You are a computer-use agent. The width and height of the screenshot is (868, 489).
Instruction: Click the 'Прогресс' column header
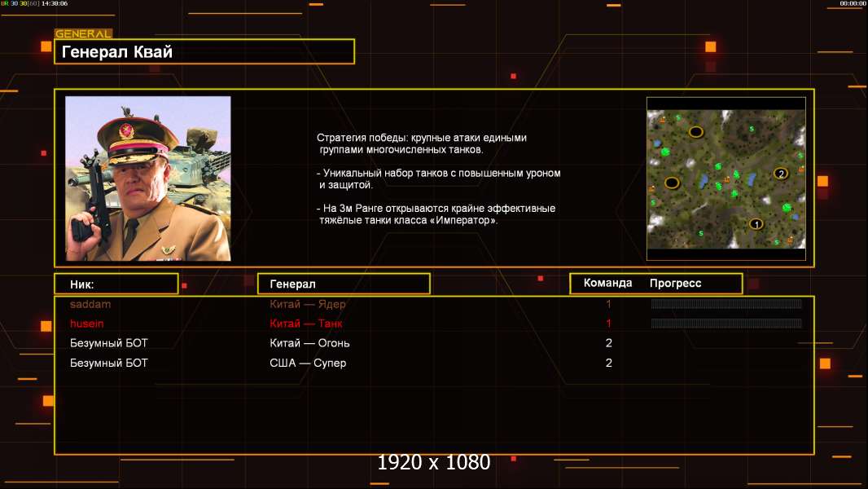[675, 283]
